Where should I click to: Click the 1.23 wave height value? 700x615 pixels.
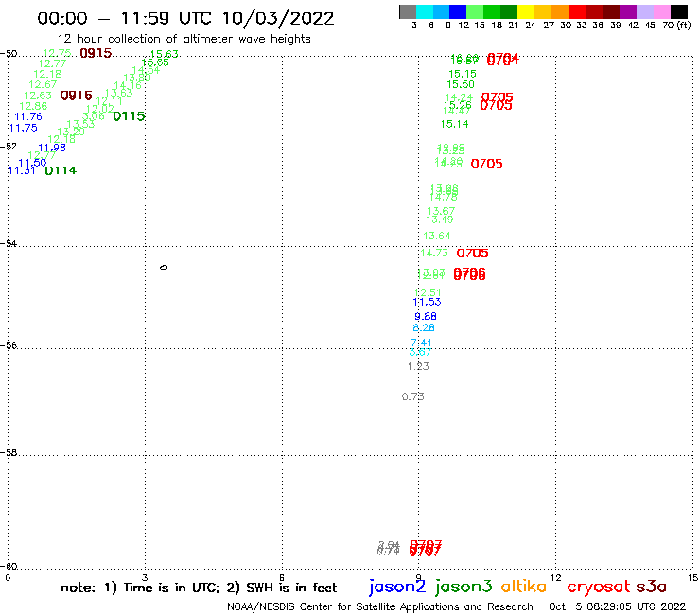418,366
